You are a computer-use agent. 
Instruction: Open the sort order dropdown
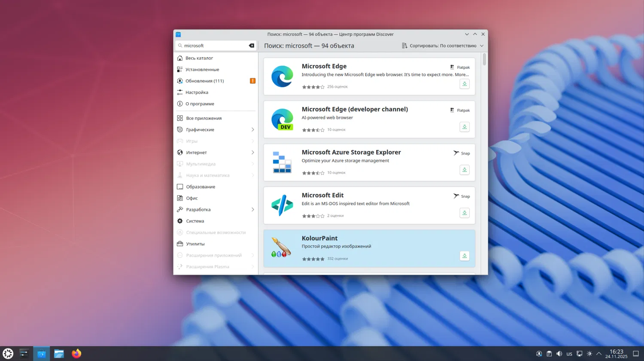443,46
